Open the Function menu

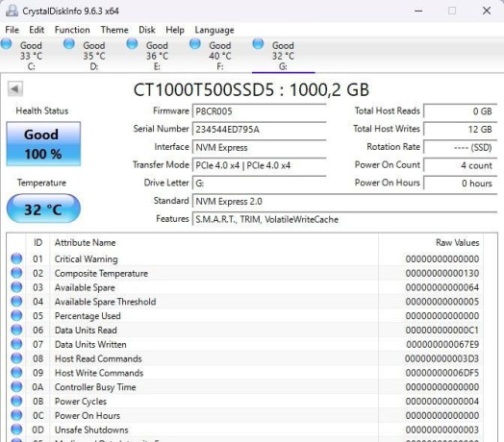(x=72, y=30)
